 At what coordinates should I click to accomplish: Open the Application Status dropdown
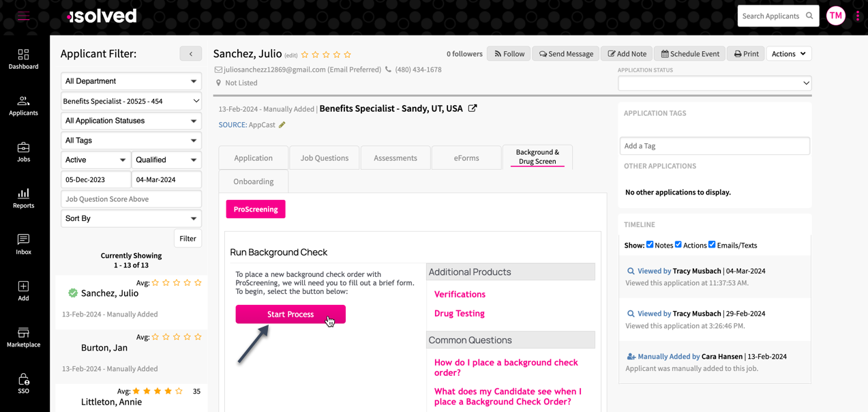click(714, 83)
